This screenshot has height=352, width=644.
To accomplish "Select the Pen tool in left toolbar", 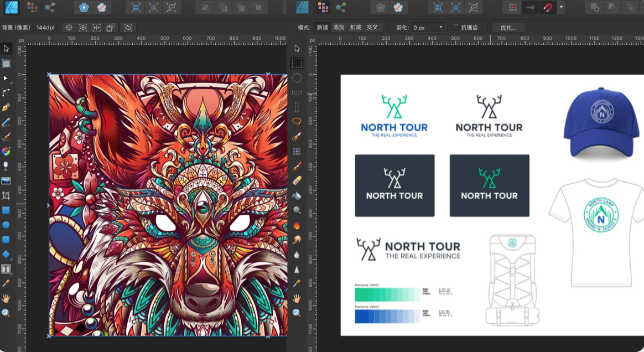I will (x=6, y=107).
